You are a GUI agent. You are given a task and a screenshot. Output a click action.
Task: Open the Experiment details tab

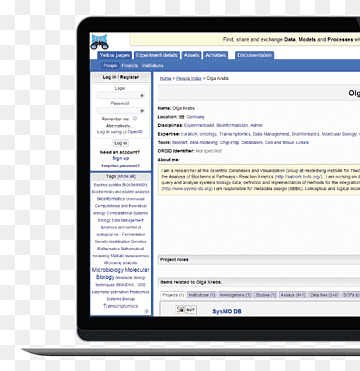157,55
